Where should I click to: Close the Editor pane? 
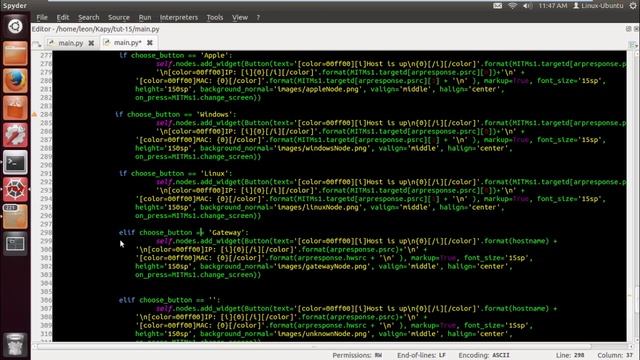pos(636,29)
